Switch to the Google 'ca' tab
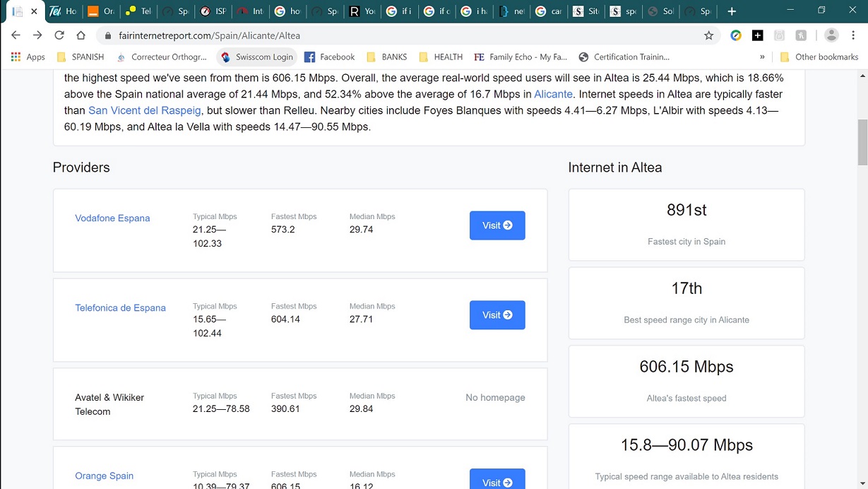 pyautogui.click(x=549, y=11)
